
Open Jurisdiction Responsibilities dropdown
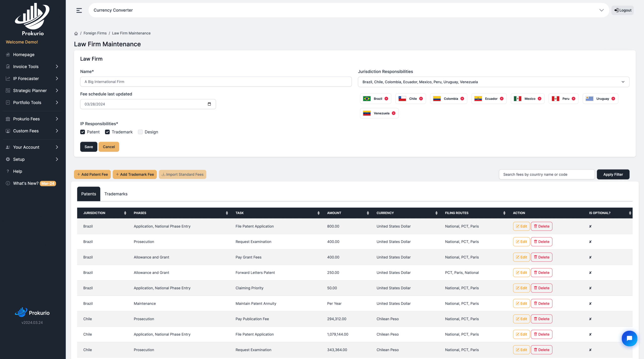494,82
